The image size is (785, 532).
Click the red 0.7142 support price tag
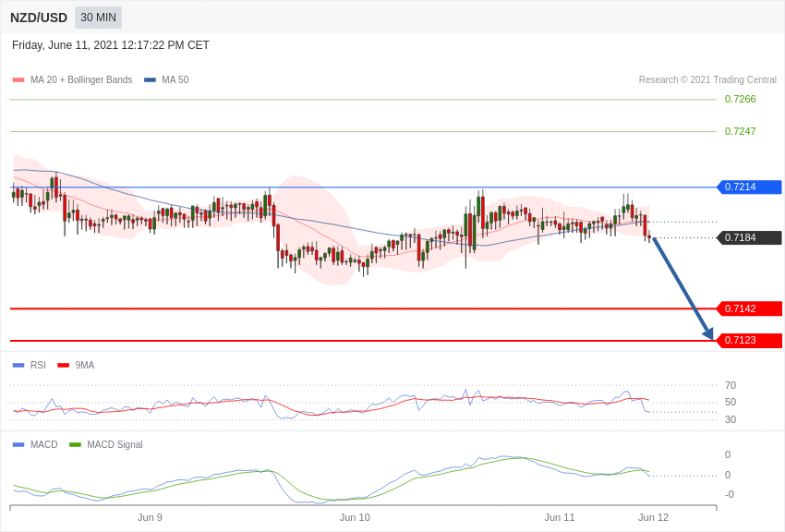pyautogui.click(x=750, y=308)
